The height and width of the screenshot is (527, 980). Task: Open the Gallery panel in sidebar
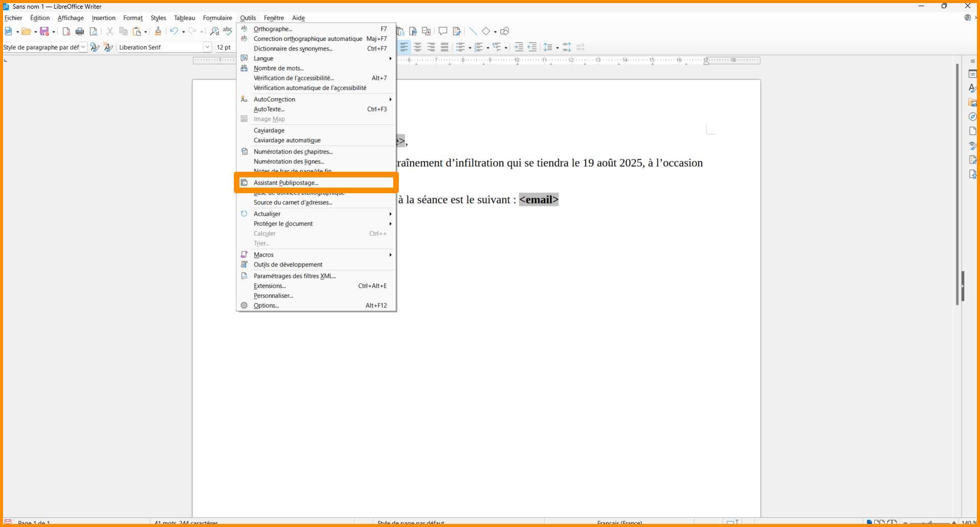(x=972, y=103)
